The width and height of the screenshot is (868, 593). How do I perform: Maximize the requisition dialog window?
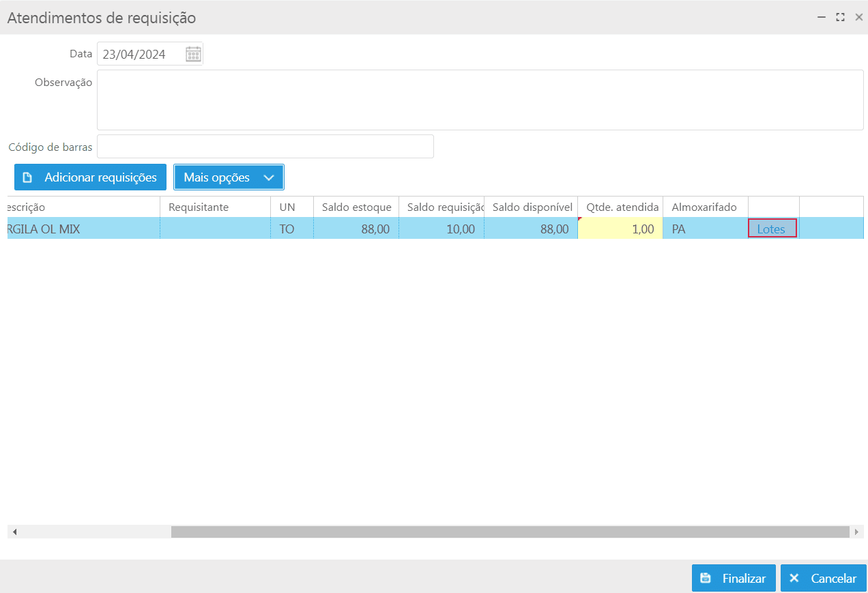point(840,18)
